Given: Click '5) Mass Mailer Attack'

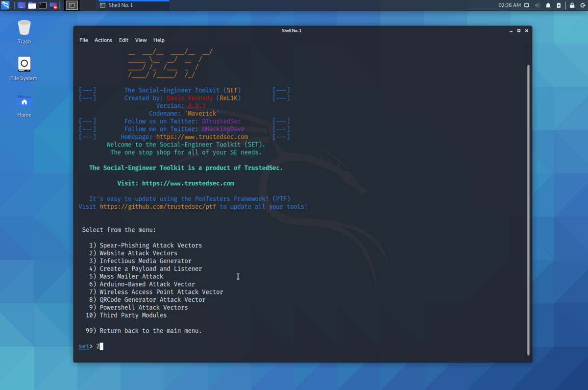Looking at the screenshot, I should 126,276.
